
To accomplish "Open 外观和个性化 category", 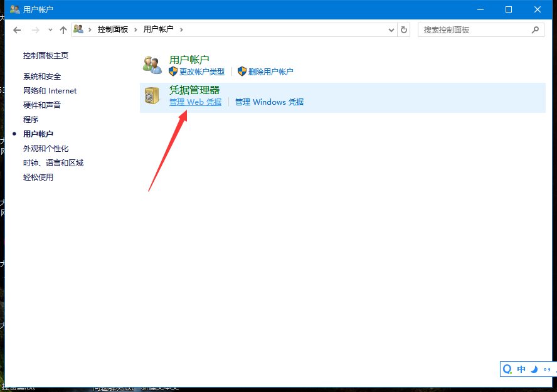I will pos(46,149).
